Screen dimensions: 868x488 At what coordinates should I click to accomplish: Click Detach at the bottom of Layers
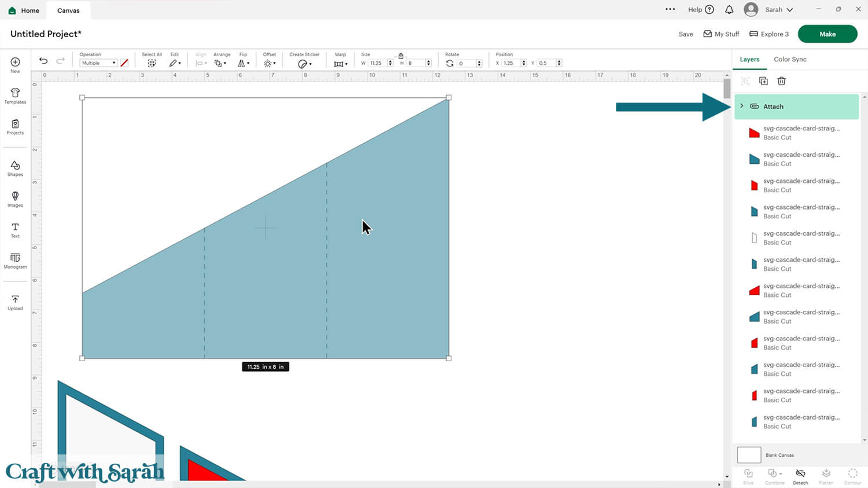point(800,476)
